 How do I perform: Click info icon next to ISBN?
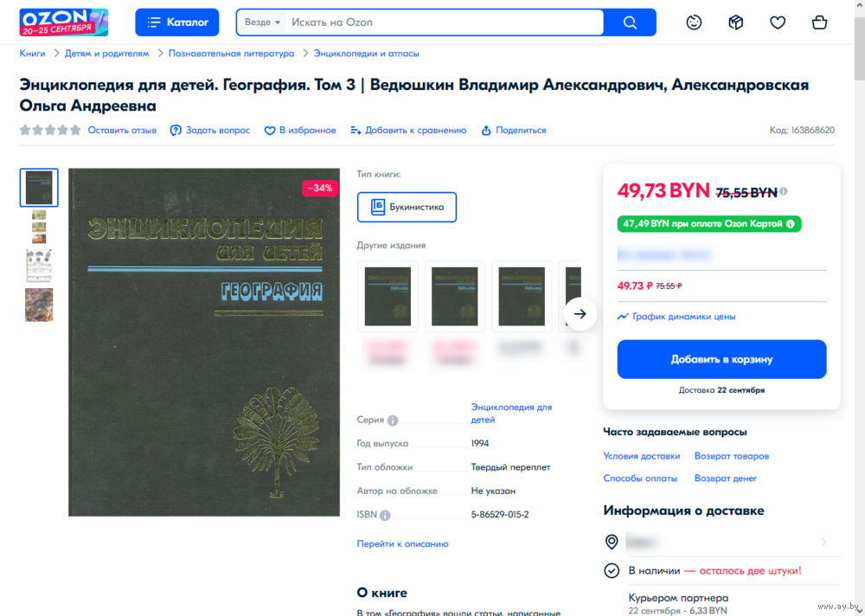tap(385, 516)
